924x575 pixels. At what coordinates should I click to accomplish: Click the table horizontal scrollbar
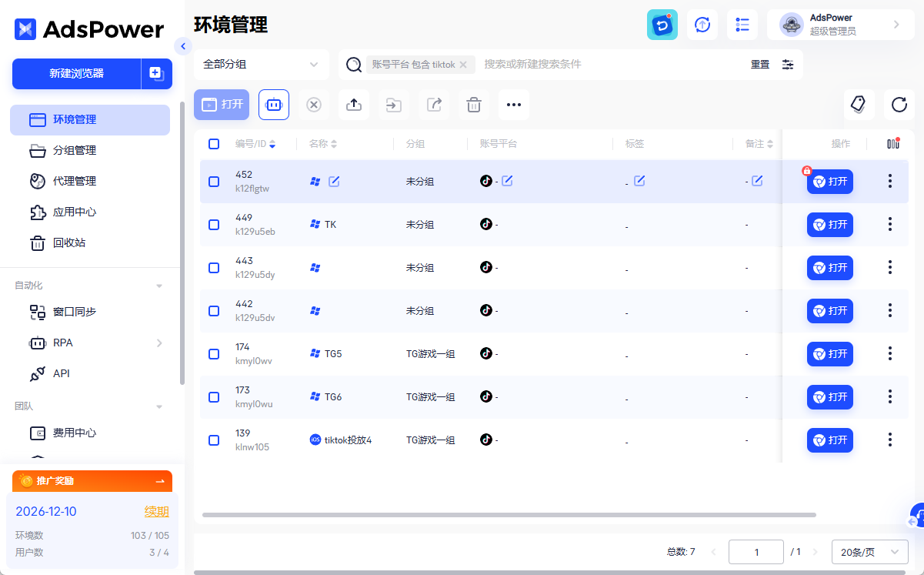(x=509, y=515)
